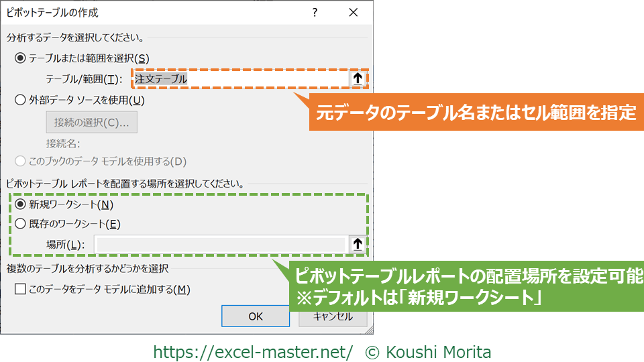Switch to 既存のワークシート radio option
This screenshot has height=362, width=644.
click(20, 224)
